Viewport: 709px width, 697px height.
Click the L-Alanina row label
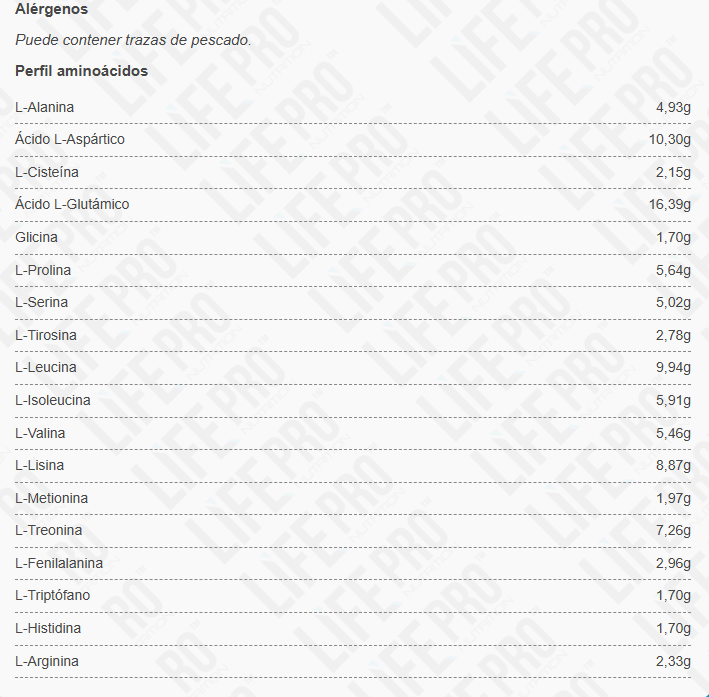coord(45,107)
